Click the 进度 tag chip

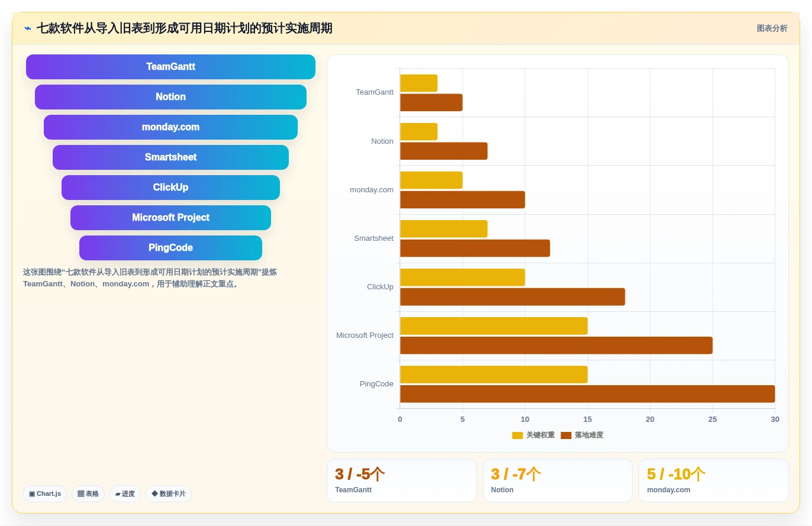[x=125, y=493]
